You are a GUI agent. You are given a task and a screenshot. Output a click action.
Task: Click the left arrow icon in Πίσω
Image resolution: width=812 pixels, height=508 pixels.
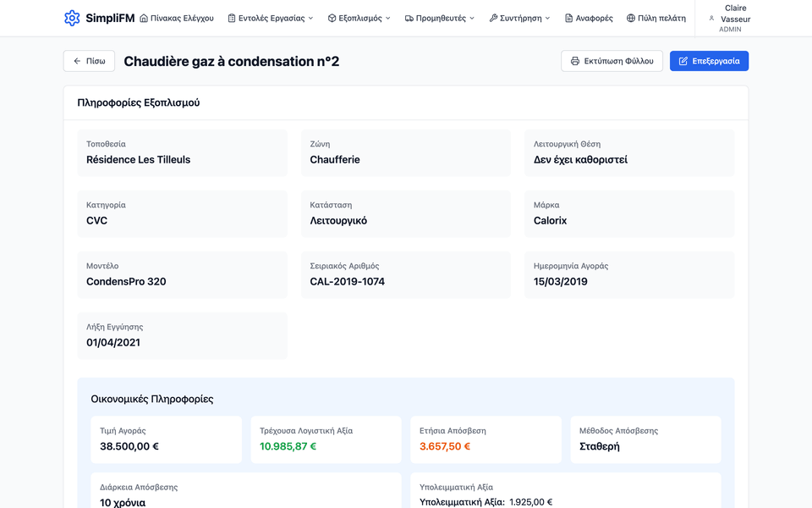(77, 61)
